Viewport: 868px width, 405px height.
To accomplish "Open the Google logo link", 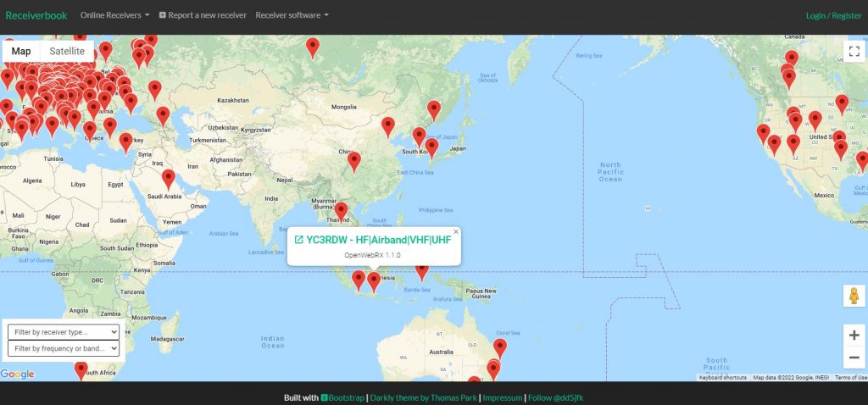I will coord(17,374).
